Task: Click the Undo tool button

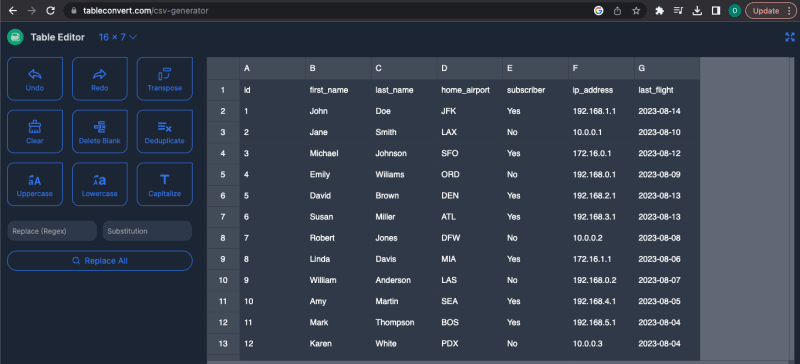Action: (35, 79)
